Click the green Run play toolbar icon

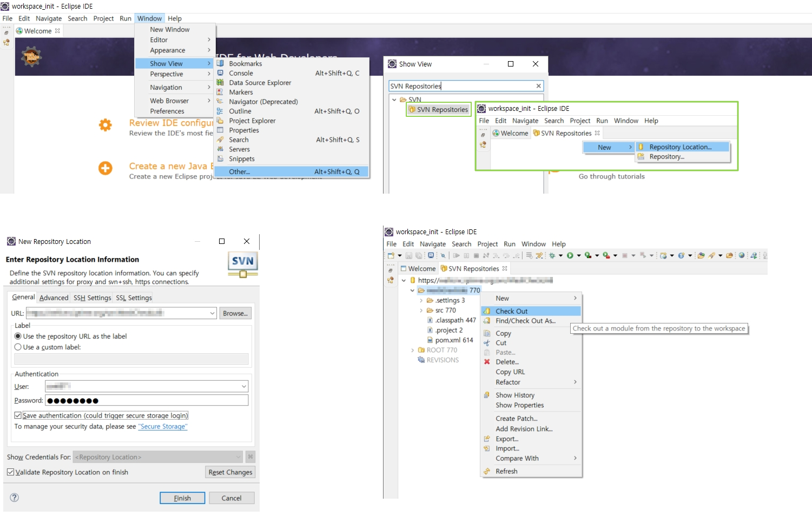570,255
